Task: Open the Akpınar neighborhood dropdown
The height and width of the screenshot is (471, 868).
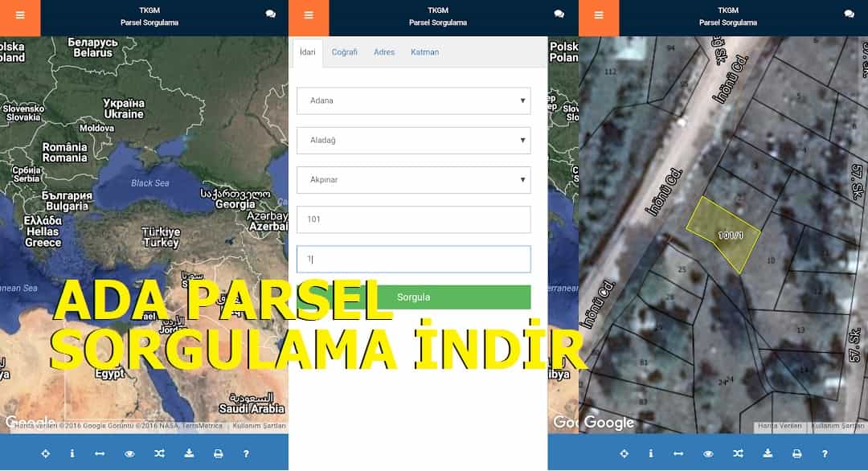Action: pyautogui.click(x=413, y=179)
